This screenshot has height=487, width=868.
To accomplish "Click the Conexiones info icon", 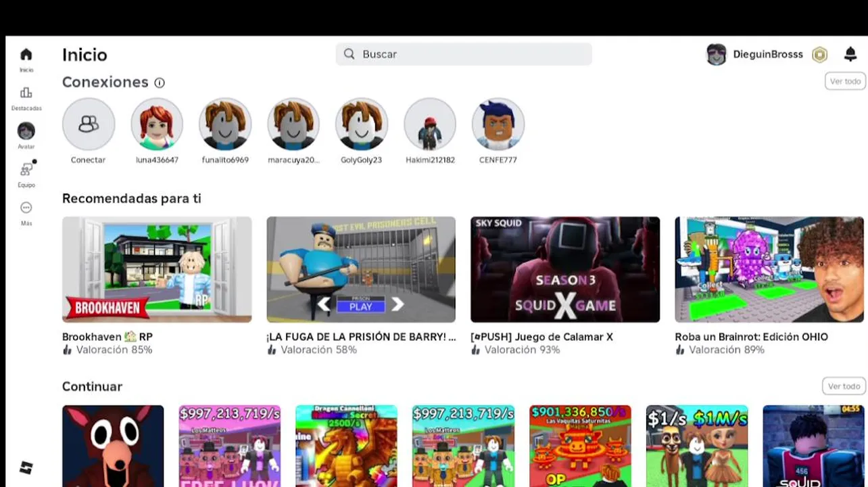I will pyautogui.click(x=160, y=83).
